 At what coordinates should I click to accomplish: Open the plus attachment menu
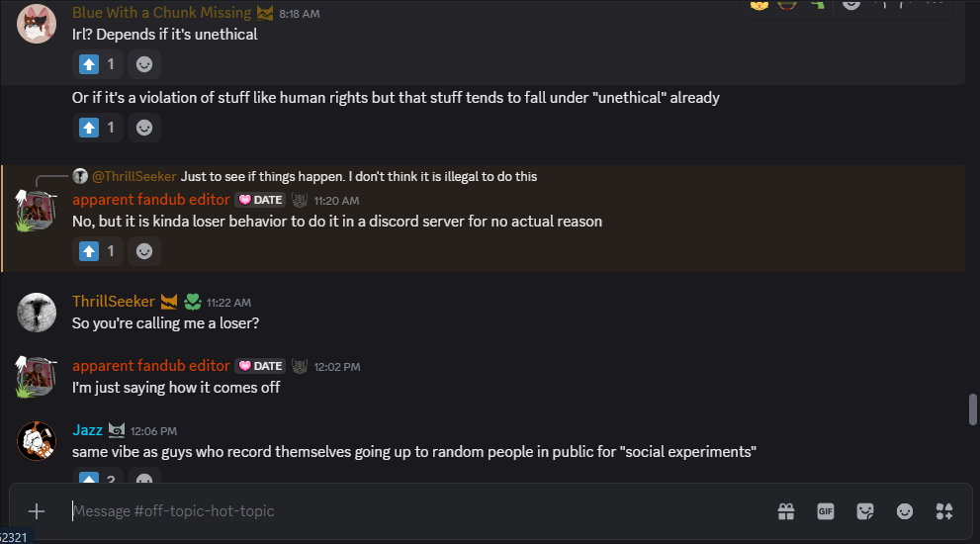pos(37,511)
